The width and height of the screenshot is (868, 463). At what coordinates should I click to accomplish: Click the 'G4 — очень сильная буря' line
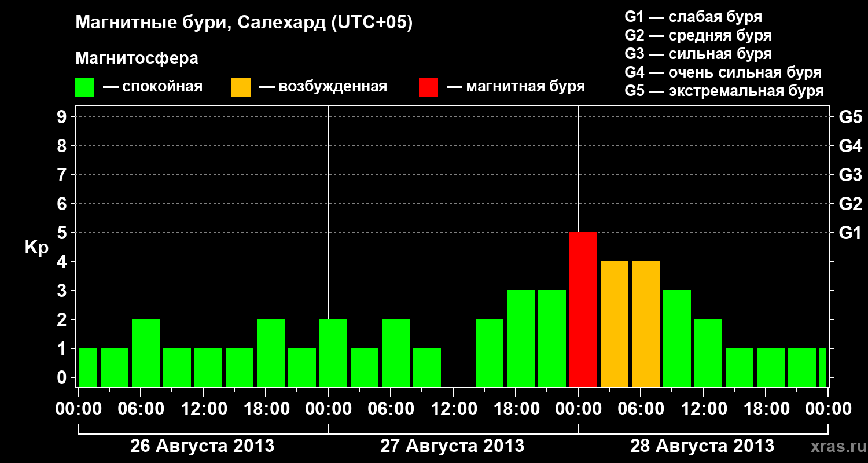pos(723,72)
